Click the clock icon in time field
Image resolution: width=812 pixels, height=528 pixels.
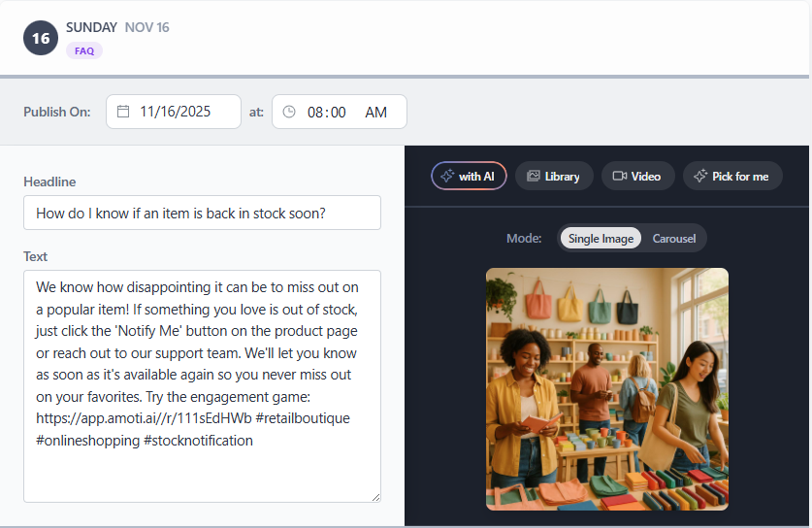289,112
